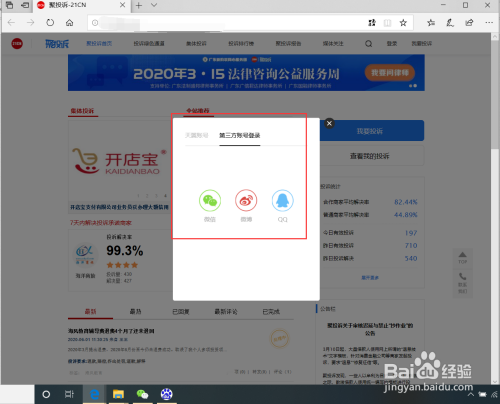Log in with the QQ penguin icon

(x=282, y=201)
